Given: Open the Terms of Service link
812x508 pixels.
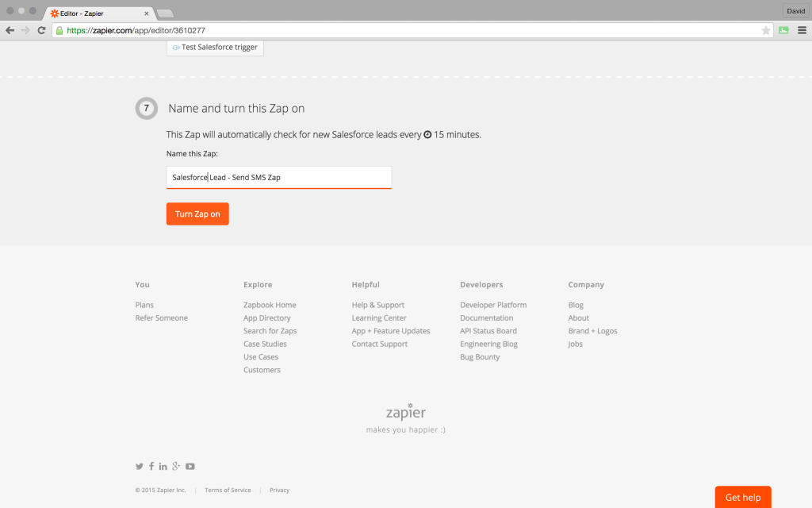Looking at the screenshot, I should point(228,490).
